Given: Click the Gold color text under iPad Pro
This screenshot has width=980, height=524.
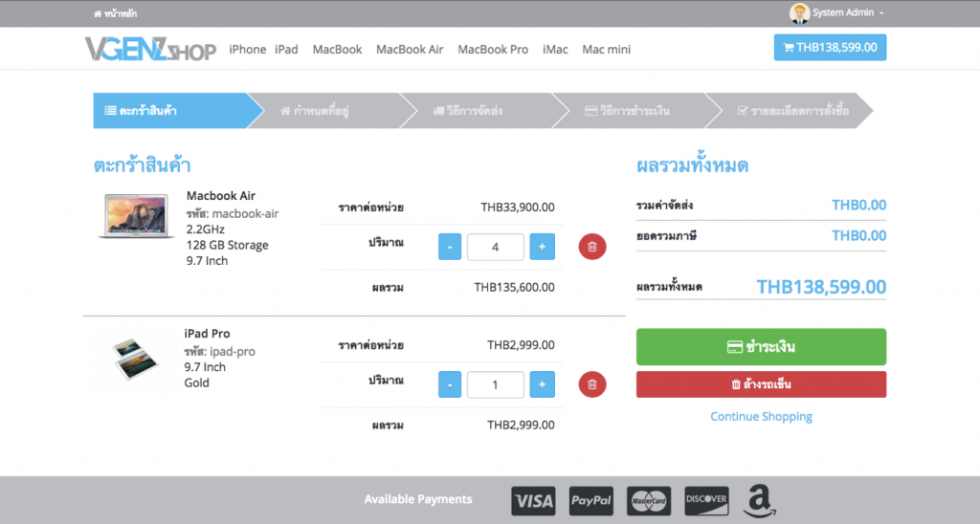Looking at the screenshot, I should pos(196,382).
